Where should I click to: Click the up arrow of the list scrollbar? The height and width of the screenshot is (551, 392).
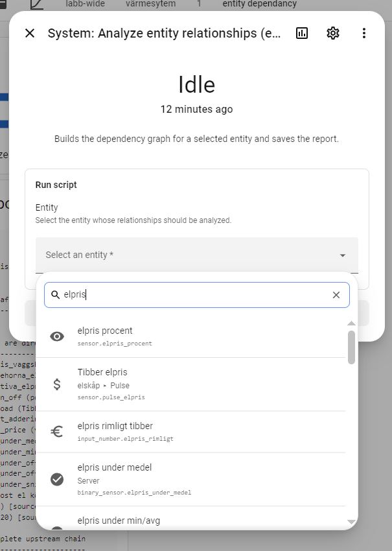click(351, 323)
